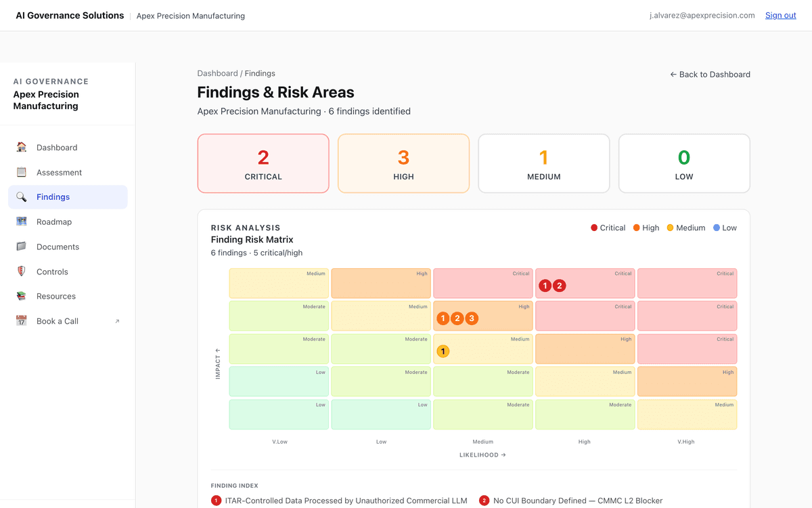Navigate to Controls in the sidebar
The width and height of the screenshot is (812, 508).
pyautogui.click(x=68, y=272)
